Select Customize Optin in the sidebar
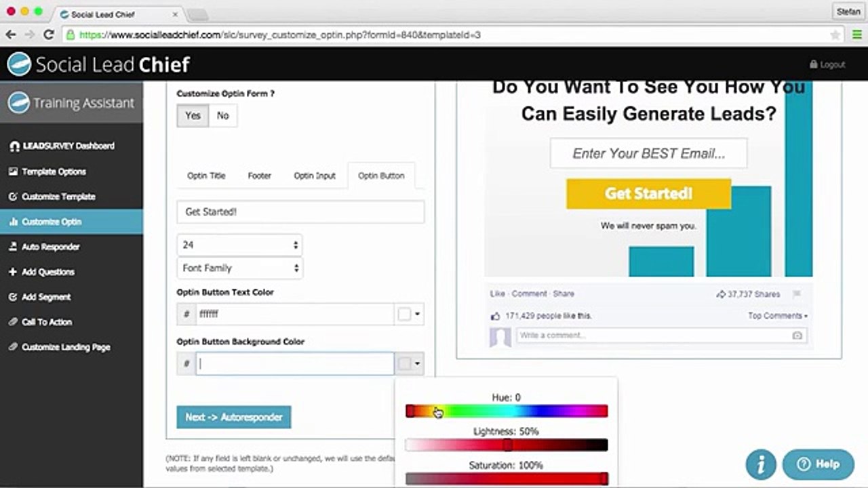The image size is (868, 488). (x=71, y=222)
